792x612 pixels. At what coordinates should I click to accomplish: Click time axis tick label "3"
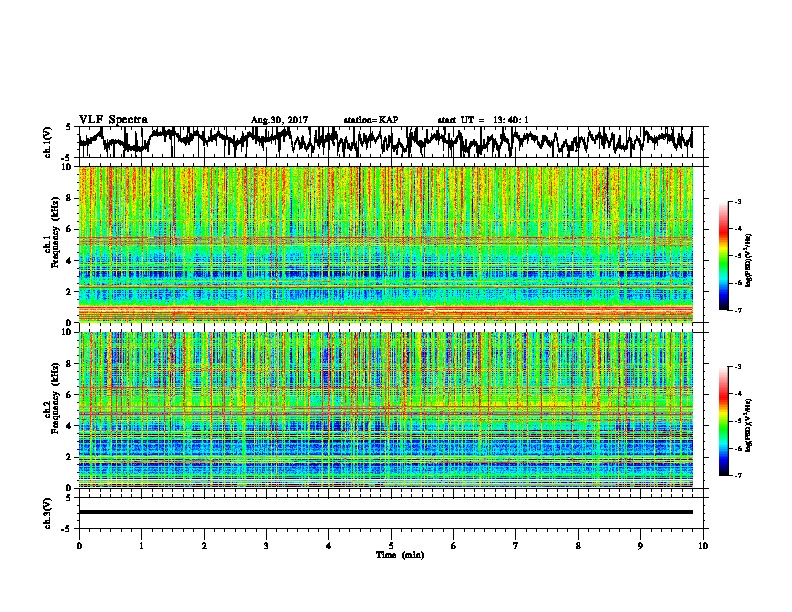click(x=266, y=546)
